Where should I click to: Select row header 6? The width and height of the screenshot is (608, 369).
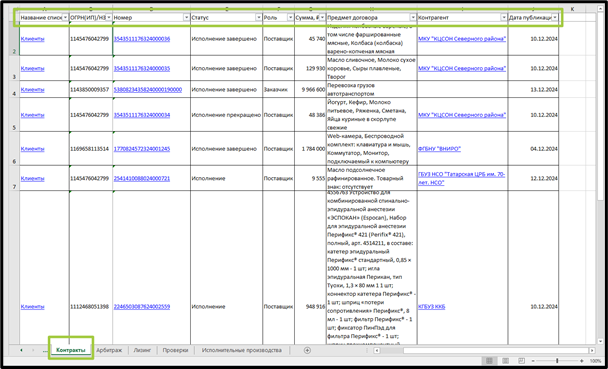14,149
